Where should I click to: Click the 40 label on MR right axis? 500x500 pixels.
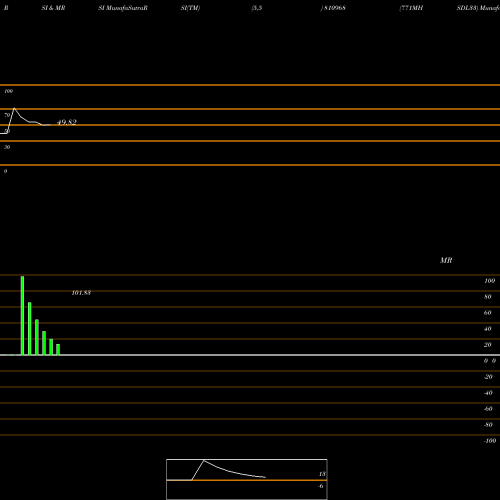[488, 329]
